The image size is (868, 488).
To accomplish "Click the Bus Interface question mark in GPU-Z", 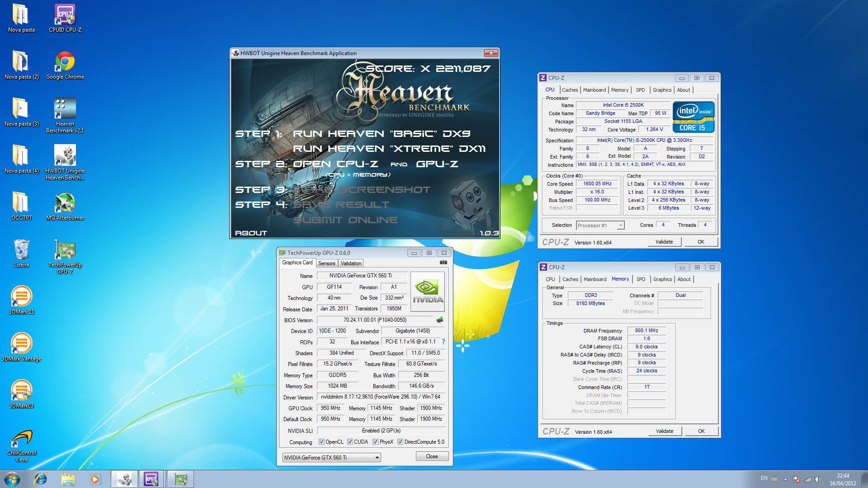I will 443,342.
